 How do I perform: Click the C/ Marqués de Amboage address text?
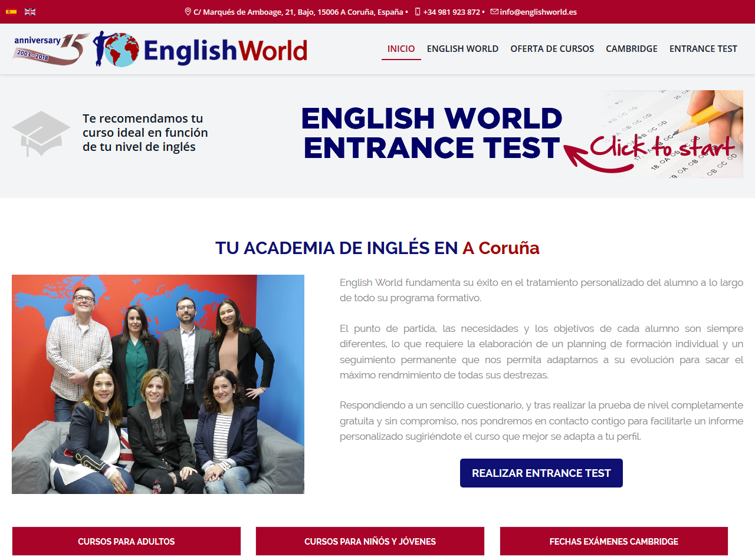pyautogui.click(x=298, y=12)
